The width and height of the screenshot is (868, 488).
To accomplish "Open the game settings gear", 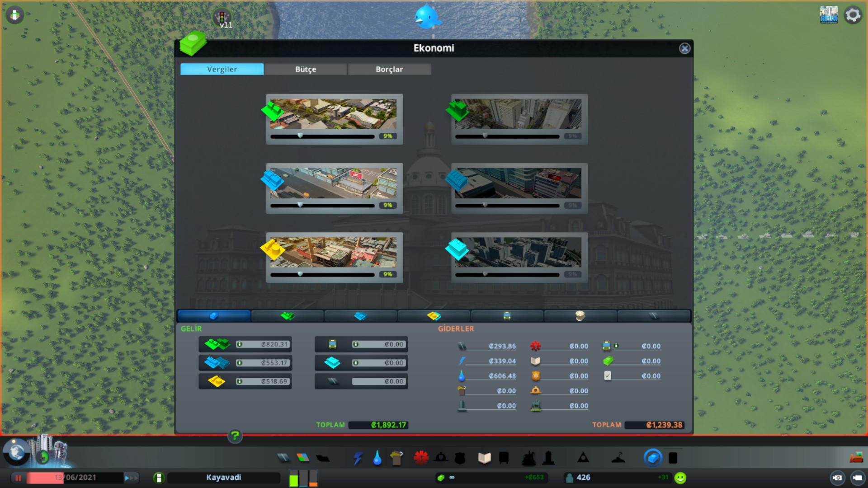I will pyautogui.click(x=853, y=15).
